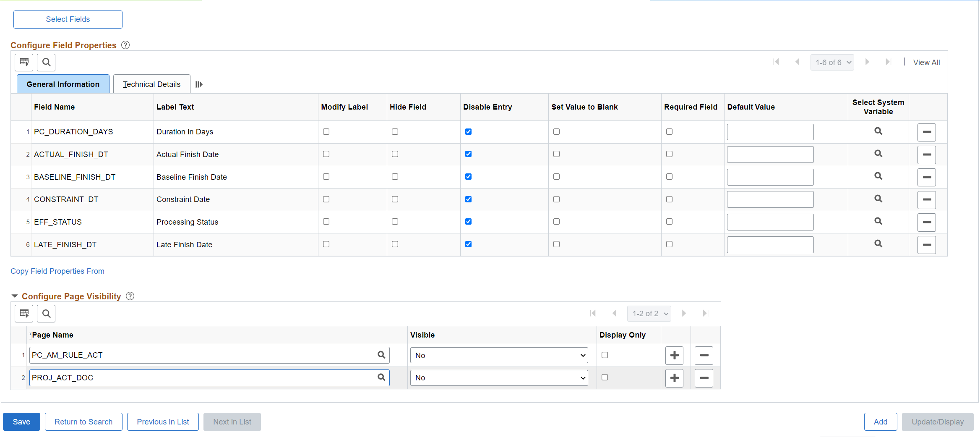Collapse Configure Page Visibility section
The height and width of the screenshot is (440, 980).
(x=15, y=296)
